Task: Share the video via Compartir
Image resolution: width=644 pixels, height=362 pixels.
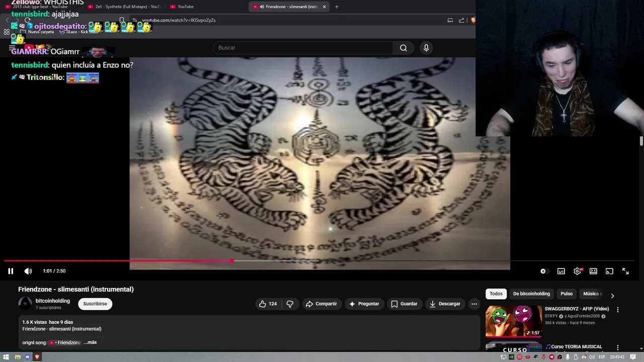Action: click(x=321, y=304)
